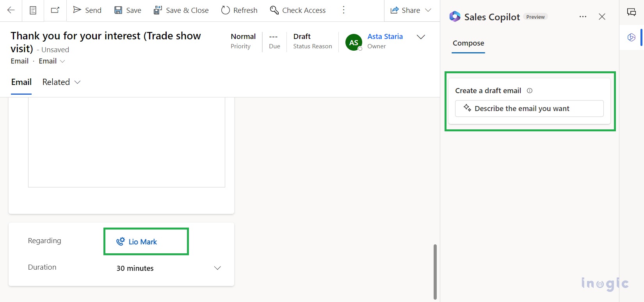Viewport: 644px width, 302px height.
Task: Click Save & Close in toolbar
Action: (181, 11)
